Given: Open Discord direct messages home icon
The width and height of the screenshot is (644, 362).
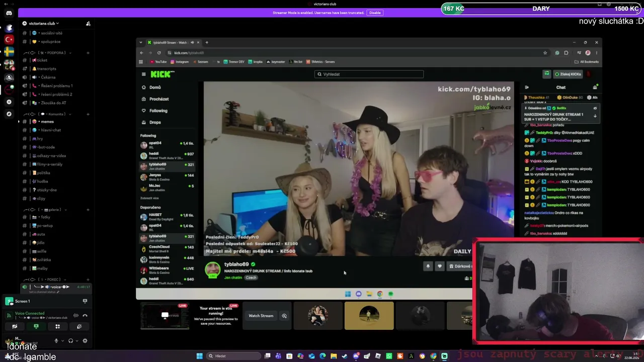Looking at the screenshot, I should [x=9, y=13].
